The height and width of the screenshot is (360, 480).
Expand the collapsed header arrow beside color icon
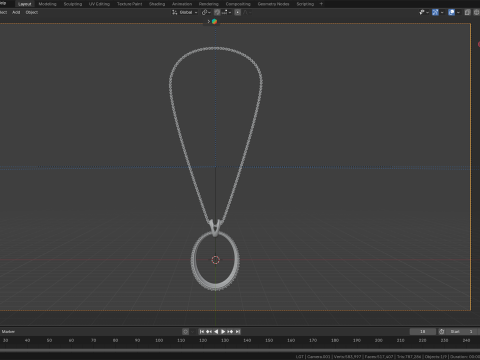click(209, 21)
